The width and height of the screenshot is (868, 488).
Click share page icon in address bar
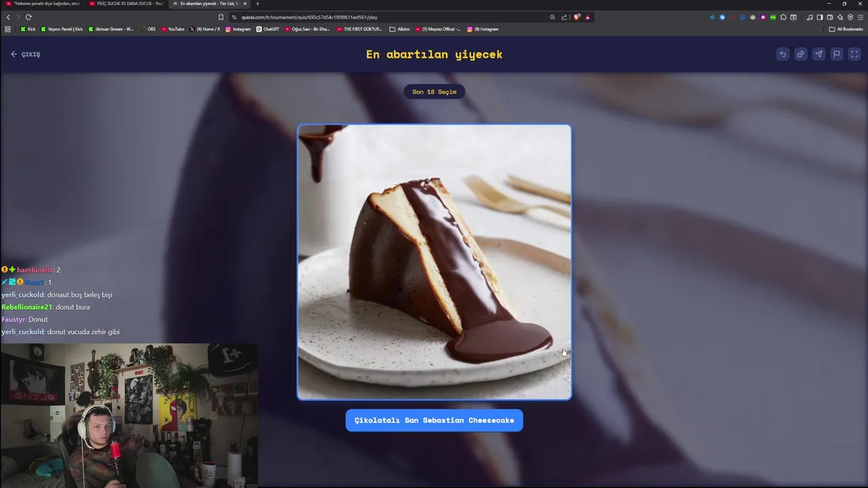(x=564, y=17)
